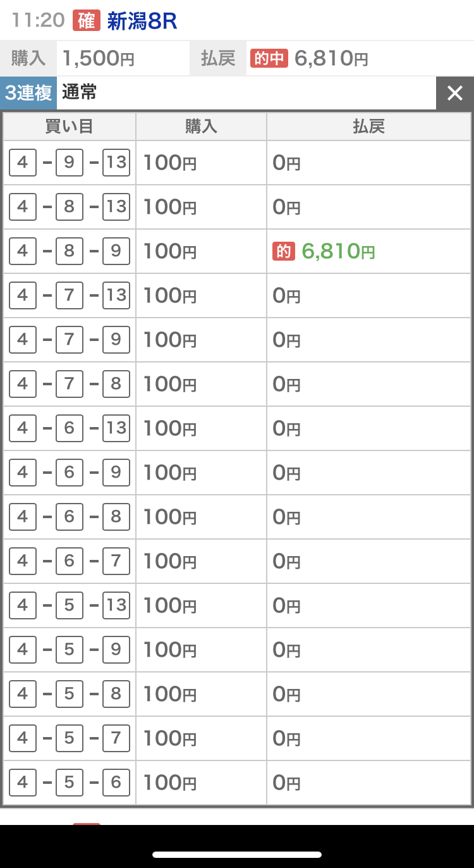This screenshot has width=474, height=868.
Task: Tap the 1,500円 total purchase amount
Action: click(98, 58)
